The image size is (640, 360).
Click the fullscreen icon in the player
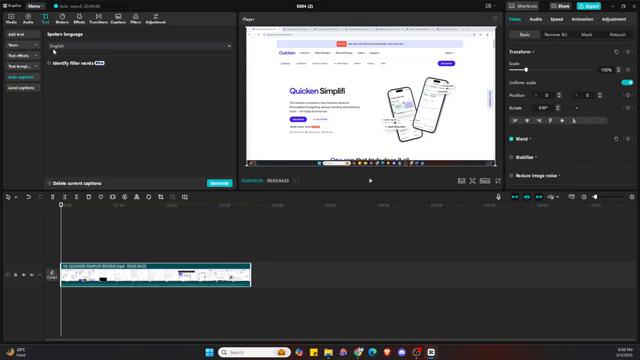coord(498,181)
